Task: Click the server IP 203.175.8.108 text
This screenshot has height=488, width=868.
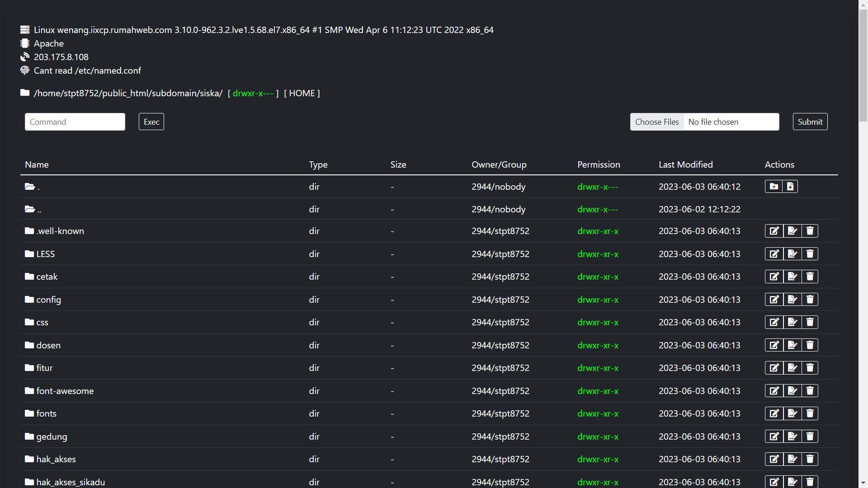Action: 61,57
